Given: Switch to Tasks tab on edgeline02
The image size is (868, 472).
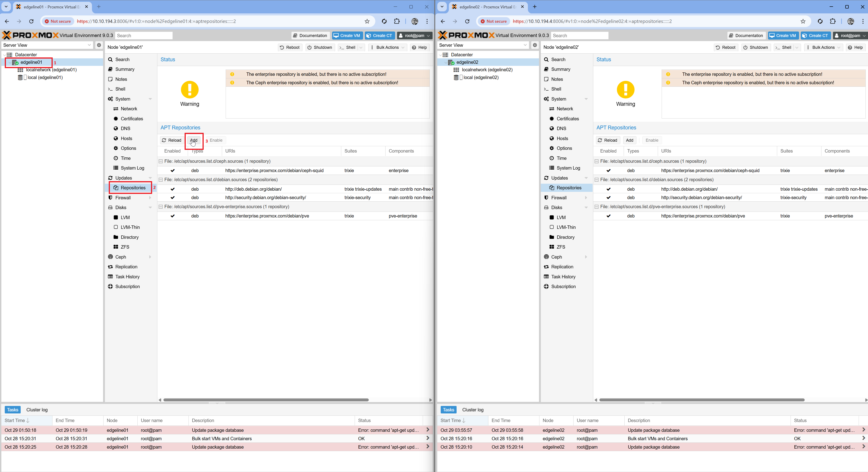Looking at the screenshot, I should [448, 410].
